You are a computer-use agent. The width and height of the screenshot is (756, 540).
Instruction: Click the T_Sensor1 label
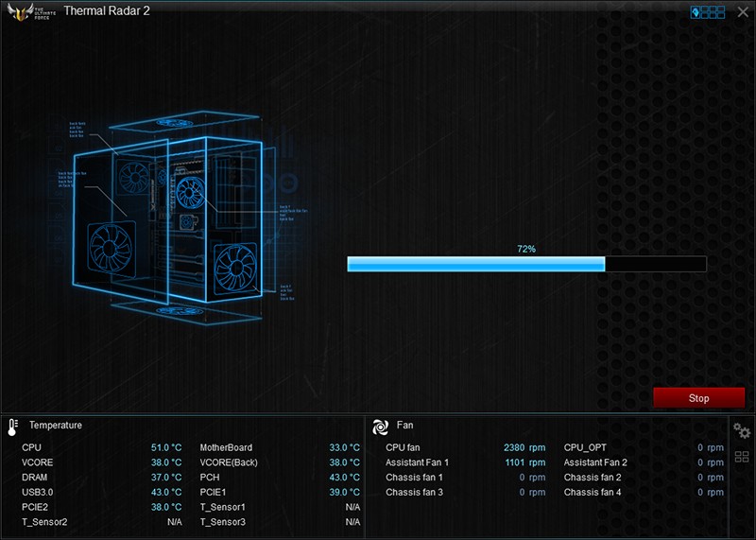pos(223,507)
